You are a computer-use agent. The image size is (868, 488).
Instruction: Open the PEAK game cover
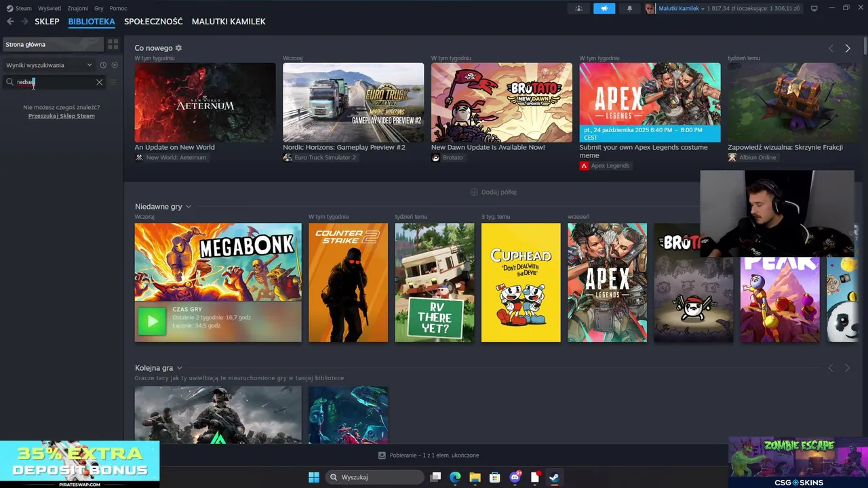[x=780, y=299]
